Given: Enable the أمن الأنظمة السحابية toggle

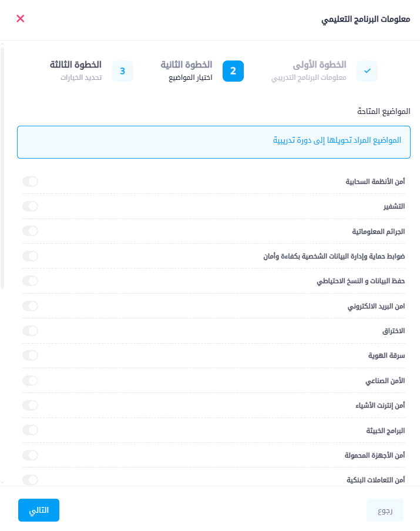Looking at the screenshot, I should pyautogui.click(x=30, y=182).
